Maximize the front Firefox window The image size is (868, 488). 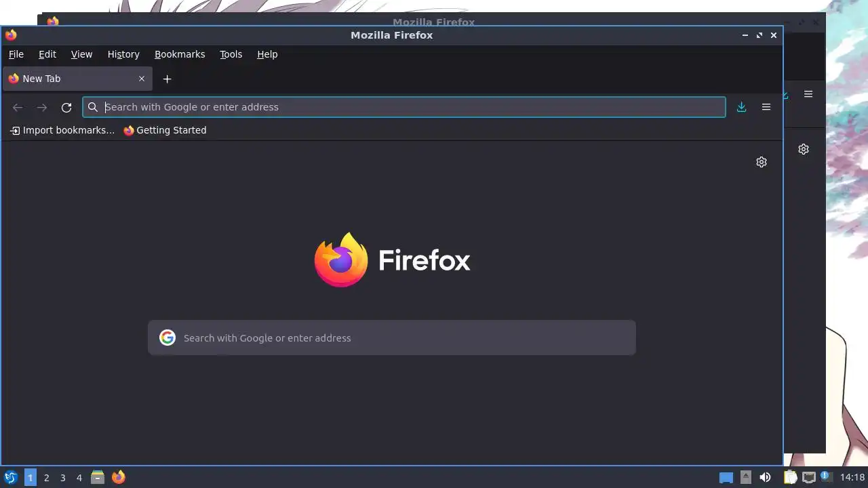pos(759,35)
